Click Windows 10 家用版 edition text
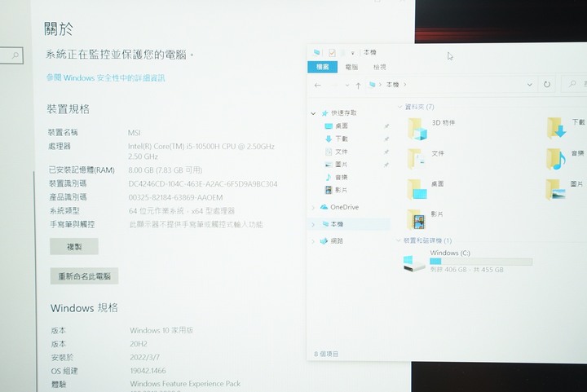The image size is (587, 392). (161, 330)
